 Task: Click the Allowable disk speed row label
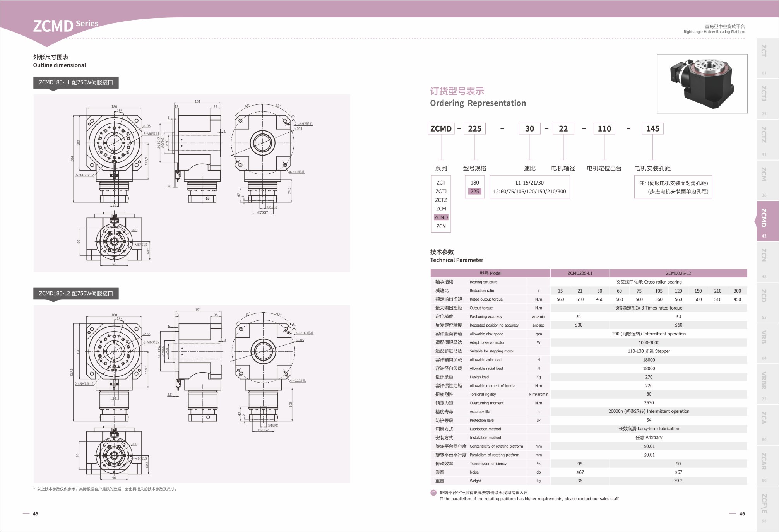[x=486, y=334]
